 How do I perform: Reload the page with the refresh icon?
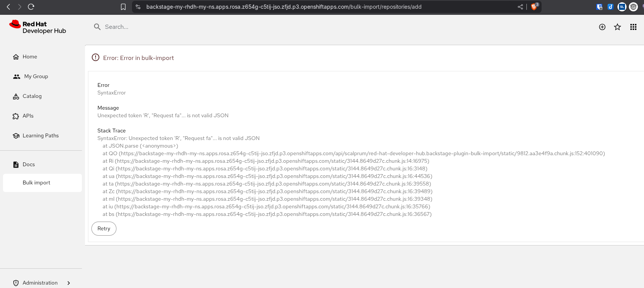31,7
